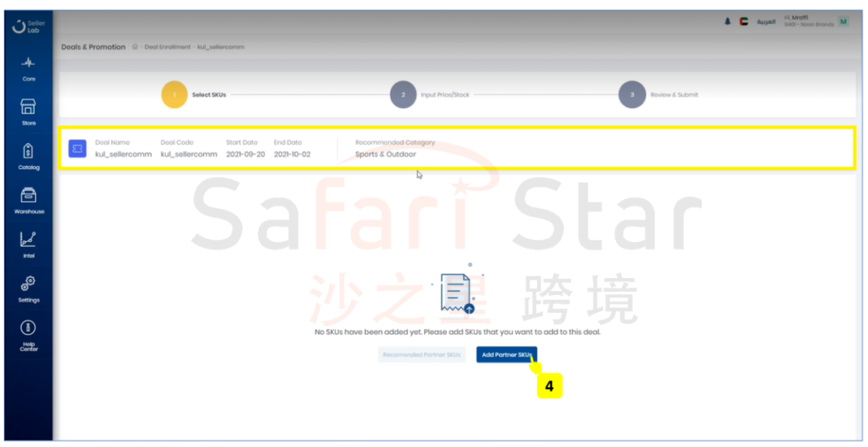Go to step 3 Review & Submit
The height and width of the screenshot is (447, 868).
[x=659, y=95]
